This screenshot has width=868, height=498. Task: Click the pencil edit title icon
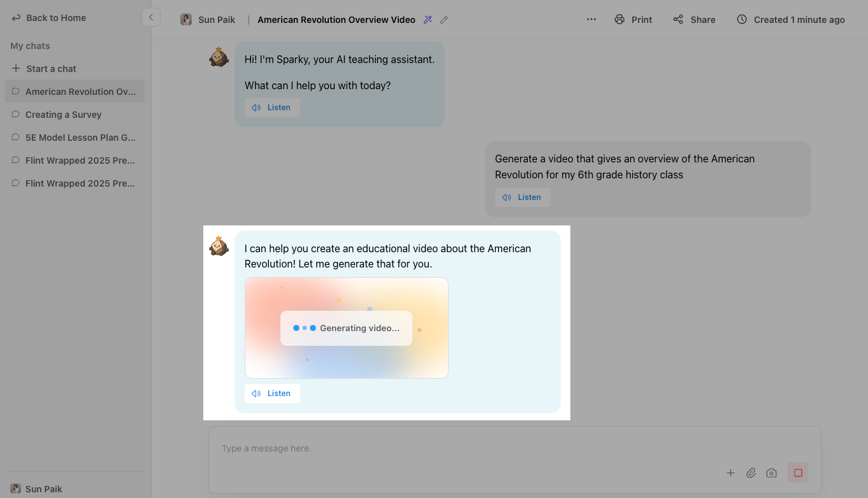tap(444, 20)
